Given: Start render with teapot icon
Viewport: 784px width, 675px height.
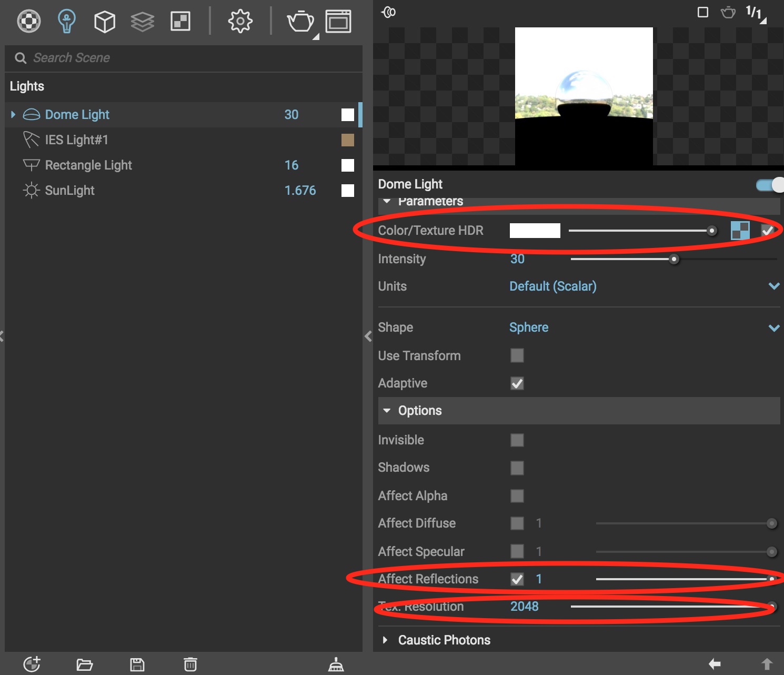Looking at the screenshot, I should pos(300,22).
